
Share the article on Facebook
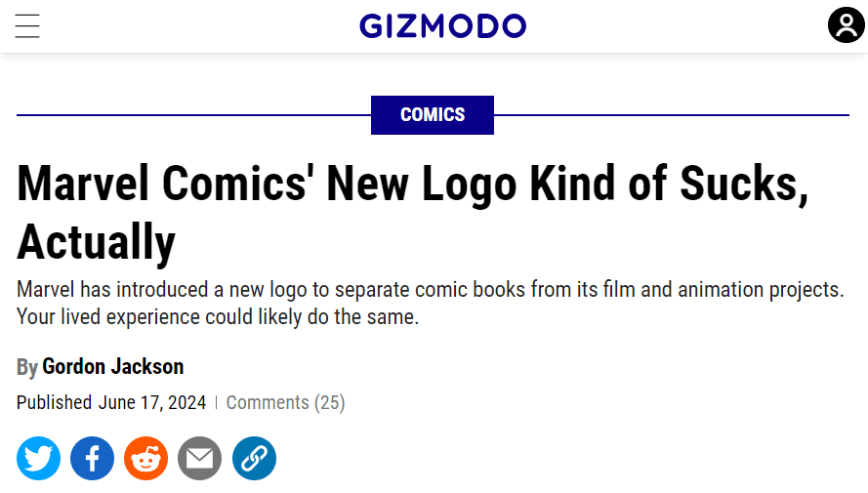point(93,458)
